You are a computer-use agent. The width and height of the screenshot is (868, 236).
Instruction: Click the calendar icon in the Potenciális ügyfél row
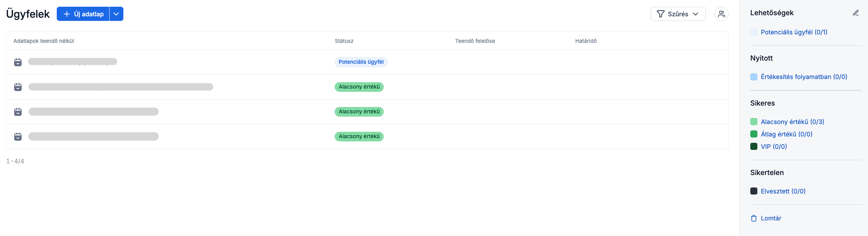click(18, 62)
